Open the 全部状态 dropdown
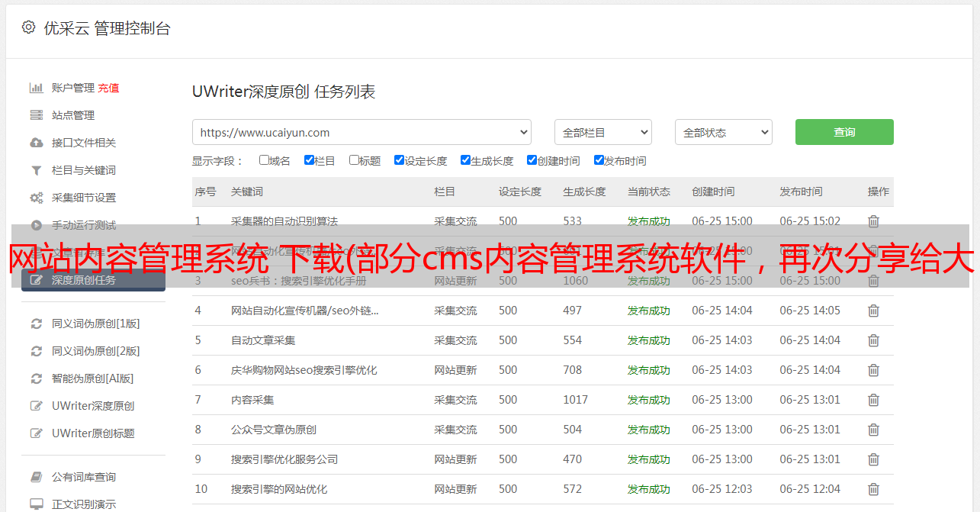The height and width of the screenshot is (512, 980). (724, 132)
